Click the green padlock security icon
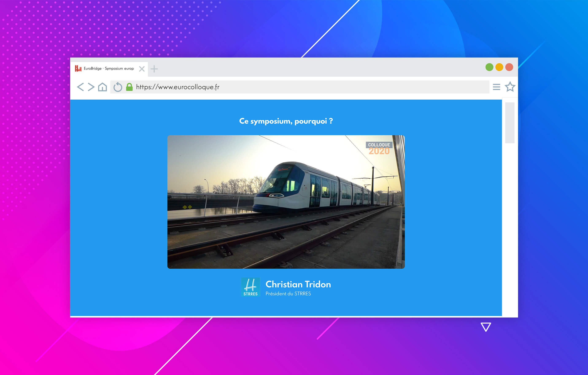588x375 pixels. tap(129, 87)
